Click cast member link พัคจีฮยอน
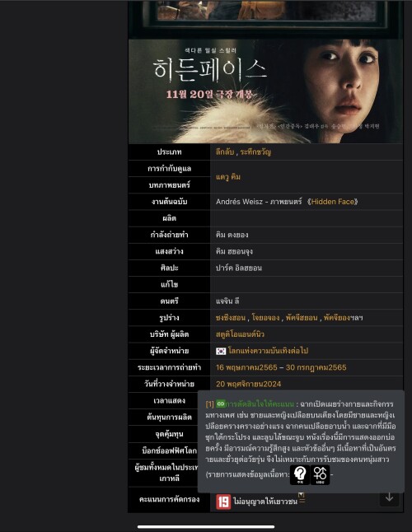The width and height of the screenshot is (412, 532). click(302, 318)
